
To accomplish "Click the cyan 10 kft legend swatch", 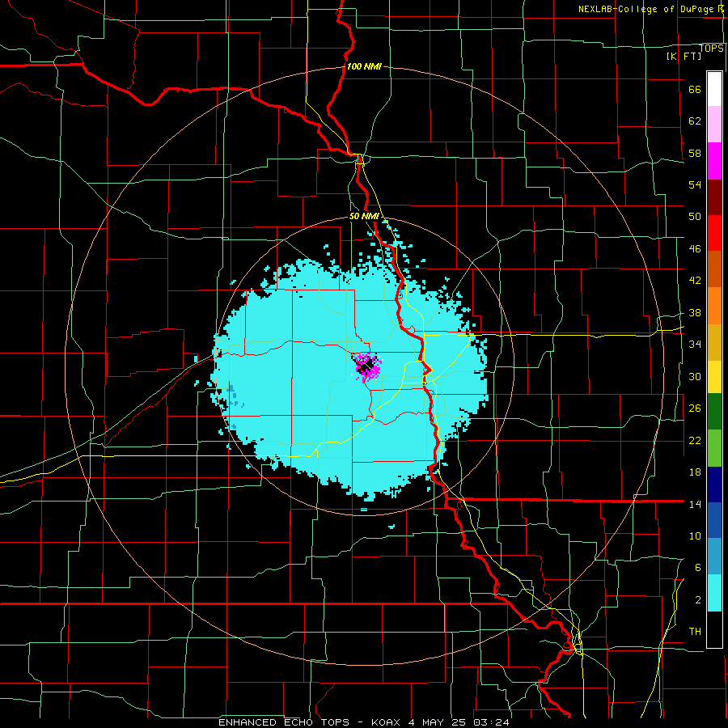I will (x=714, y=594).
